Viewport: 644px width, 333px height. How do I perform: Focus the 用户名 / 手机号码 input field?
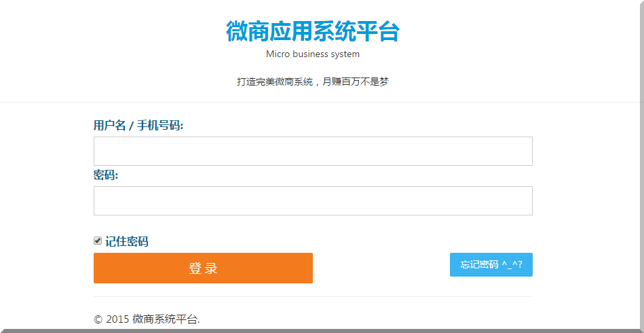coord(312,151)
